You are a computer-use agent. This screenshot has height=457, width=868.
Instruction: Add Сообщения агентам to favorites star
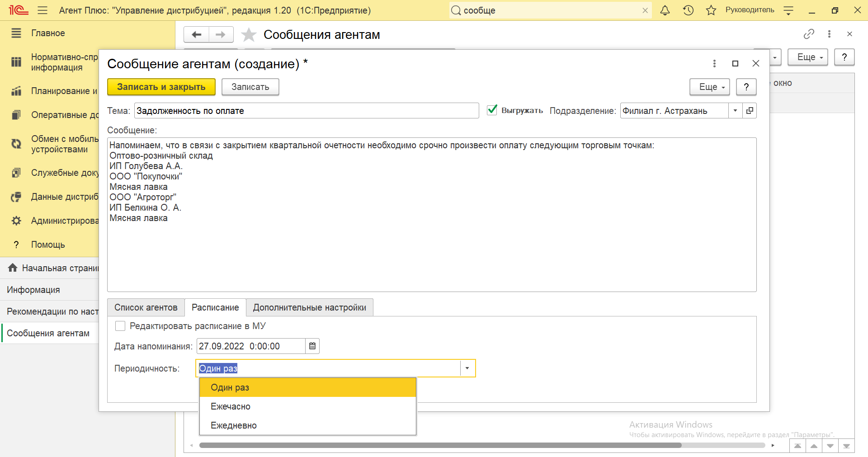[249, 35]
